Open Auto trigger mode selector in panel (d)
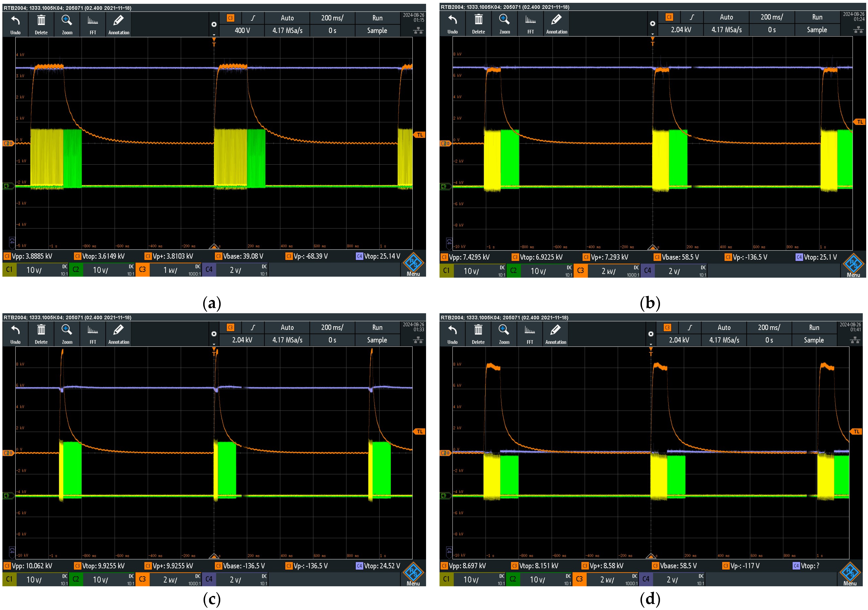Screen dimensions: 868x610 pos(724,328)
